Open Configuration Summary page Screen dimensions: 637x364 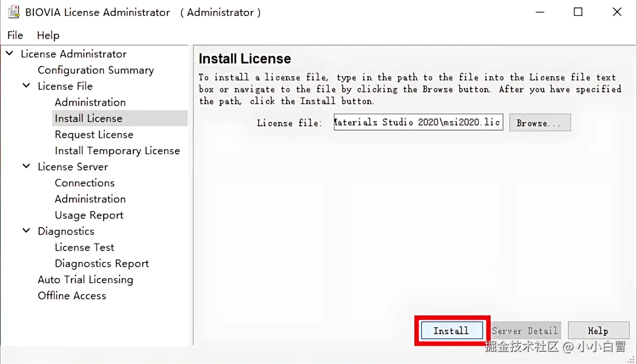pos(96,70)
